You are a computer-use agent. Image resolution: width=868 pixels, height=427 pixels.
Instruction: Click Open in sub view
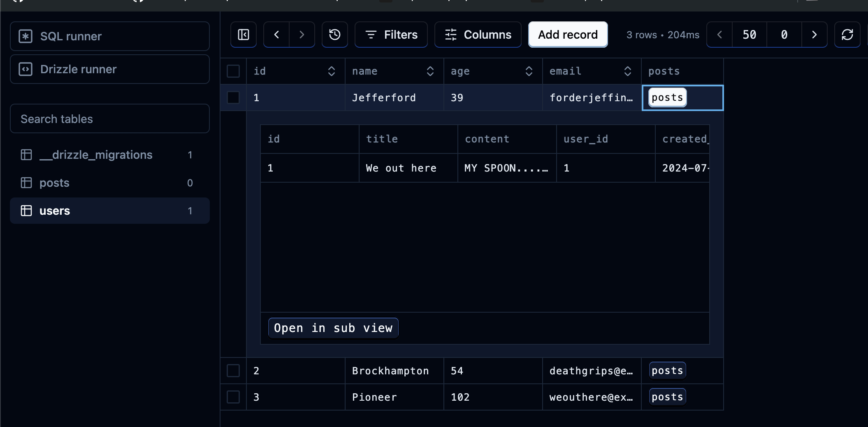[x=333, y=328]
